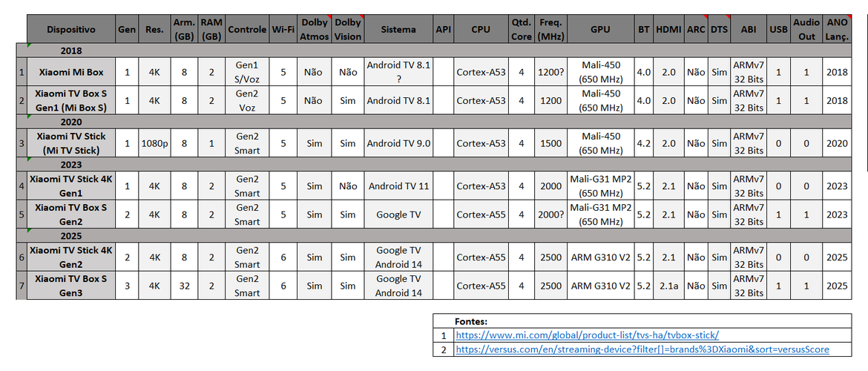Select the Xiaomi TV Box S Gen3 cell
This screenshot has height=371, width=868.
71,286
